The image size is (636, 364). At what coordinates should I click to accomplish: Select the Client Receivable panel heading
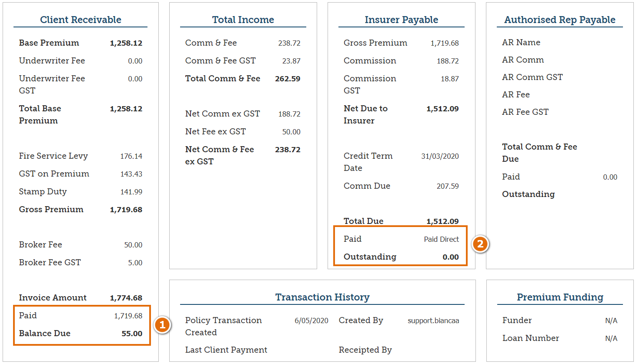pos(80,20)
